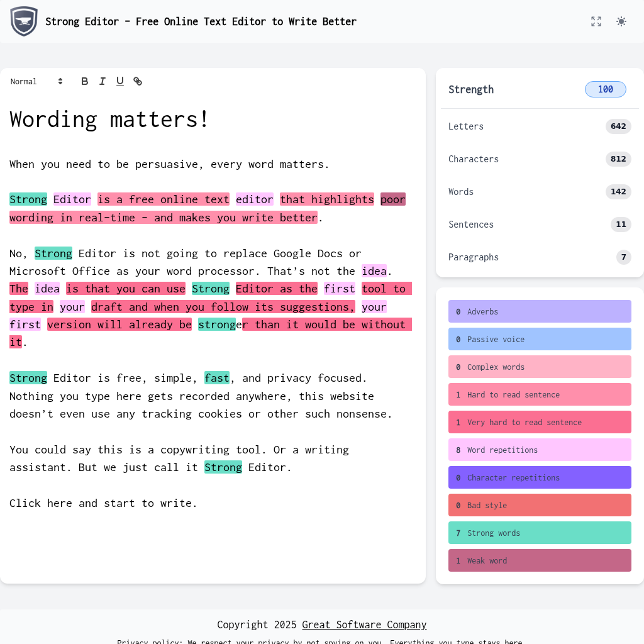Toggle the Strong words bar

[x=539, y=533]
